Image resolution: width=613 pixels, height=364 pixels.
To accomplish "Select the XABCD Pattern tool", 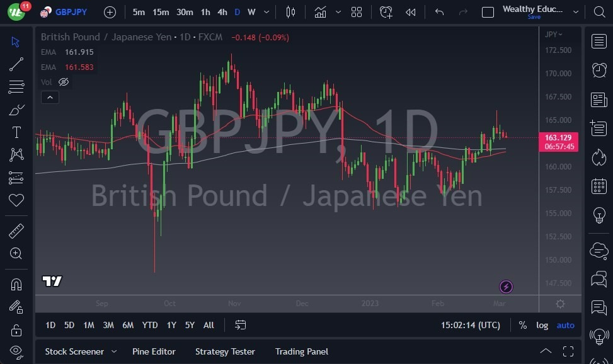I will tap(16, 155).
